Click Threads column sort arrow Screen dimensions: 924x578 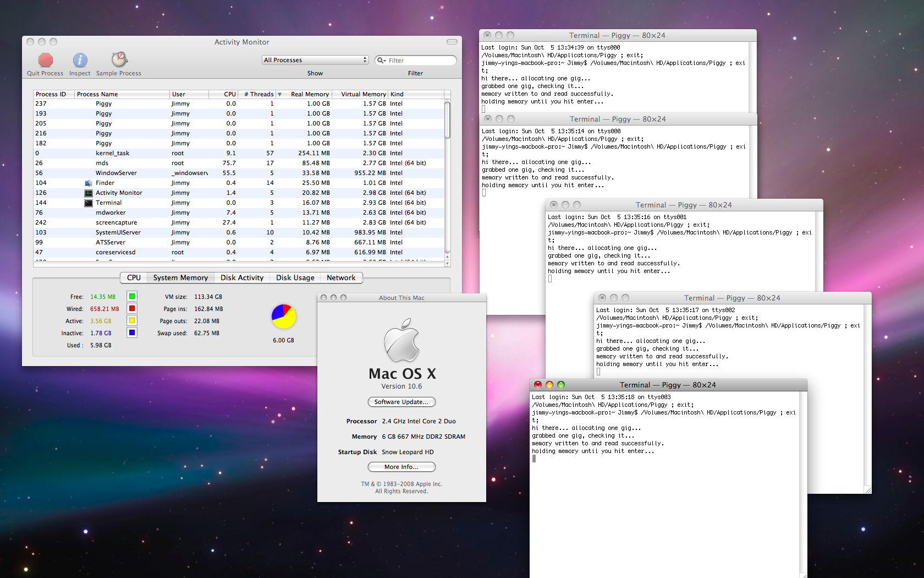click(x=279, y=94)
